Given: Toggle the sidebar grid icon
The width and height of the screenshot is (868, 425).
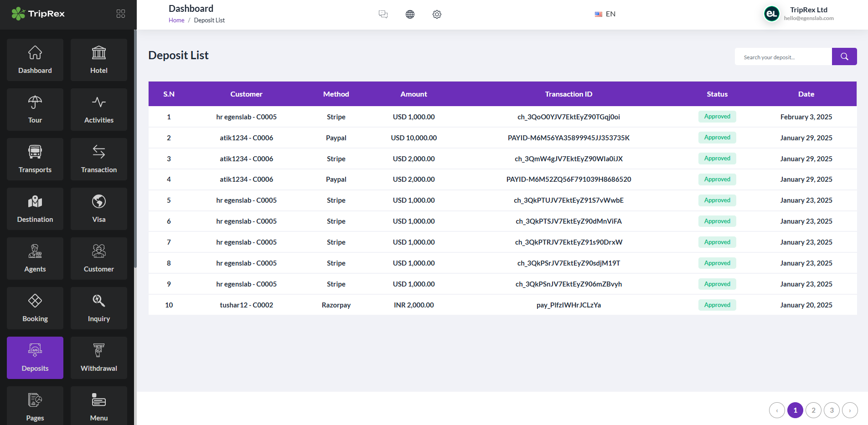Looking at the screenshot, I should click(121, 14).
